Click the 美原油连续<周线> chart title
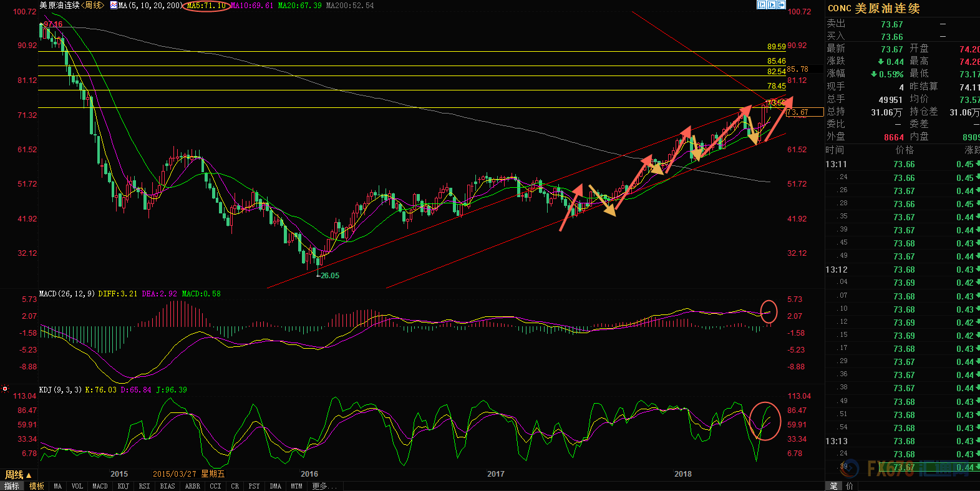Image resolution: width=980 pixels, height=491 pixels. pos(71,5)
